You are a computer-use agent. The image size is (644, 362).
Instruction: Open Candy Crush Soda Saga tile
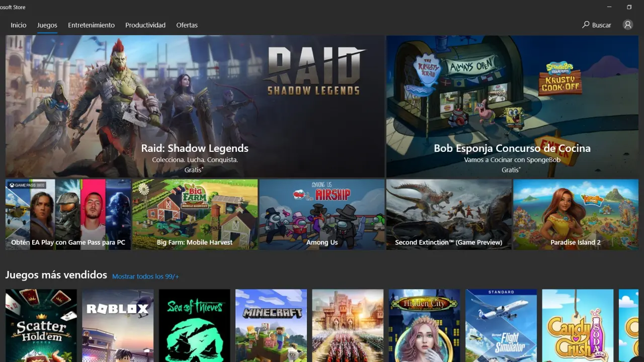[x=578, y=325]
